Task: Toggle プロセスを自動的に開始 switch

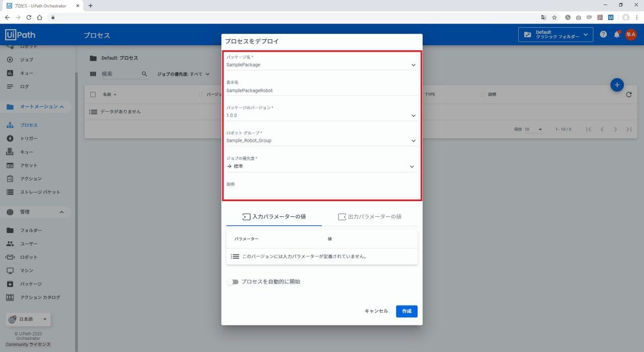Action: coord(232,282)
